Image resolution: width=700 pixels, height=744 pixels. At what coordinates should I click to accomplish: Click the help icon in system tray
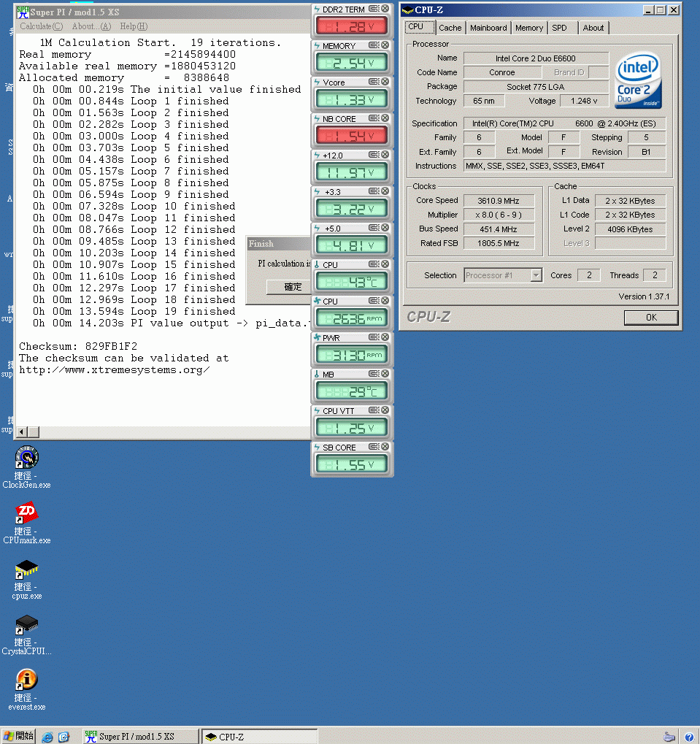(x=689, y=737)
